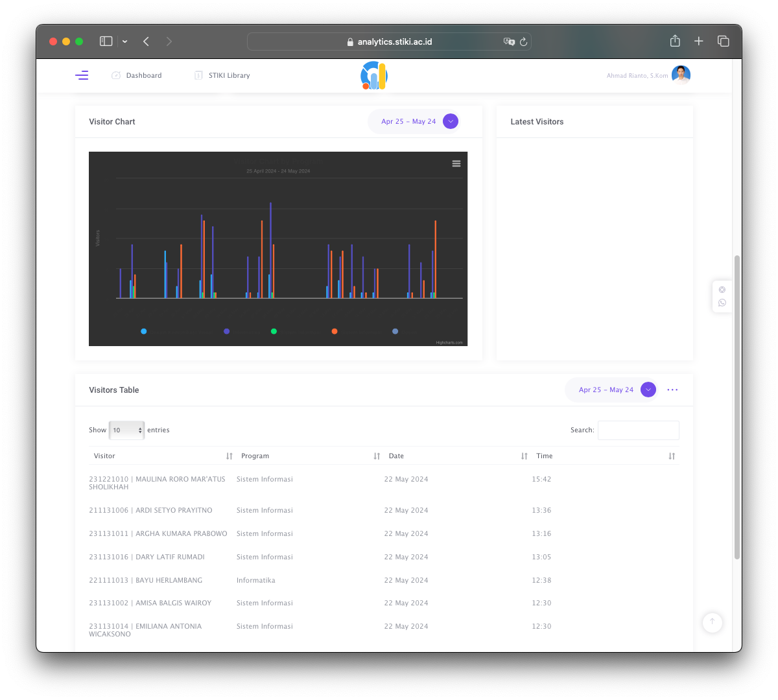
Task: Click the analytics logo in header
Action: coord(374,76)
